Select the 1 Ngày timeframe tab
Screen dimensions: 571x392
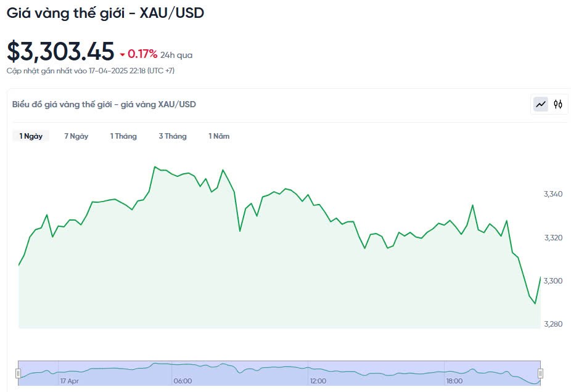pyautogui.click(x=31, y=136)
